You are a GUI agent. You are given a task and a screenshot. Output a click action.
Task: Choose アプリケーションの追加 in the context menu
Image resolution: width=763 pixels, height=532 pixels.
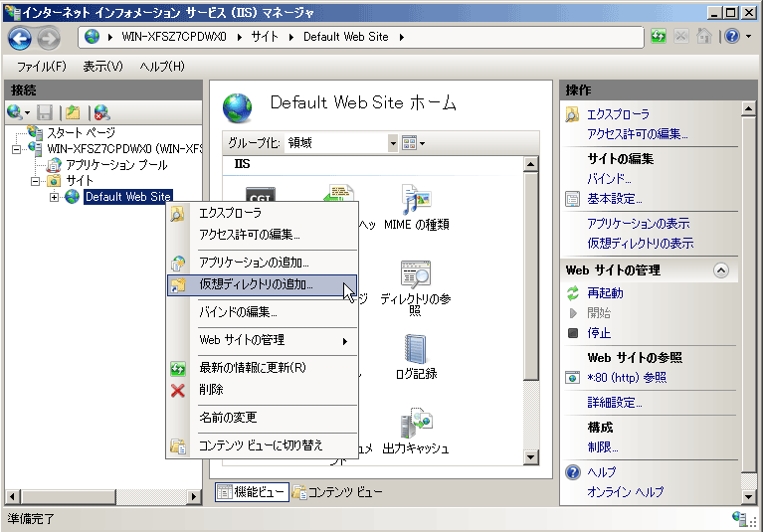254,263
